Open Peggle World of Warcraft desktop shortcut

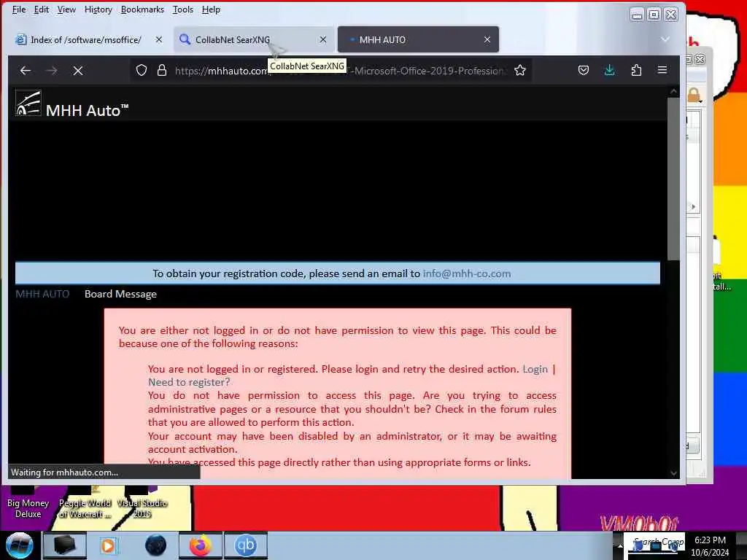click(85, 502)
